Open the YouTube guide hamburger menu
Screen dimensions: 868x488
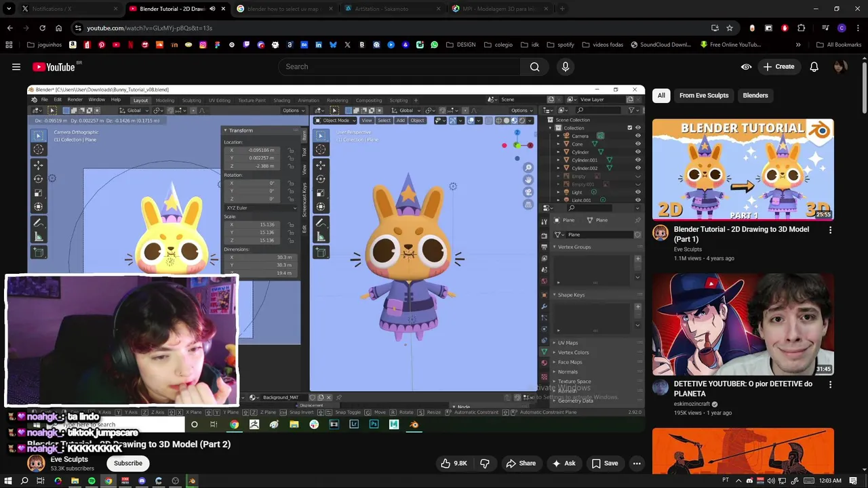click(x=16, y=66)
